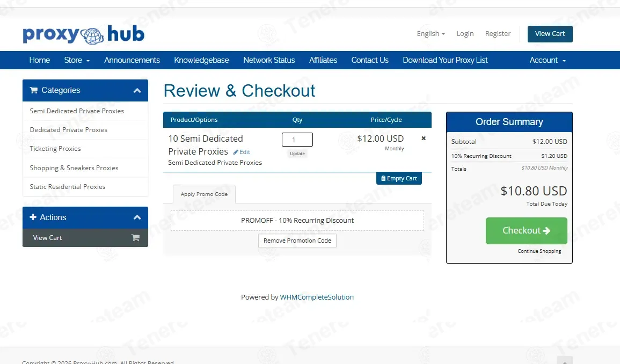620x364 pixels.
Task: Click the Register link
Action: pos(498,34)
